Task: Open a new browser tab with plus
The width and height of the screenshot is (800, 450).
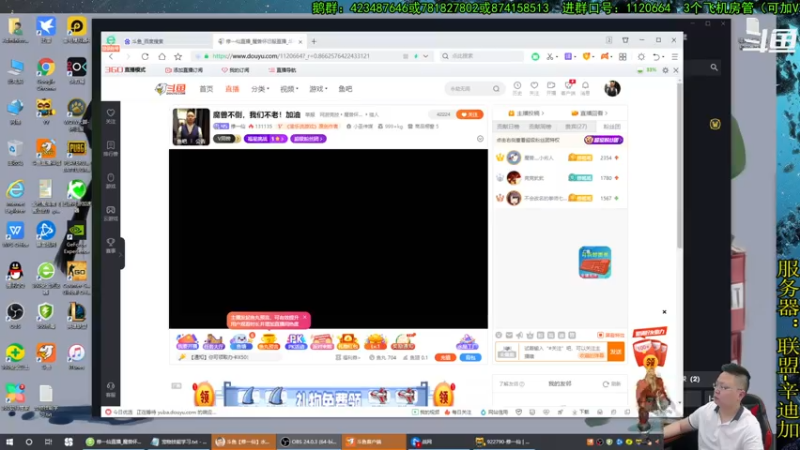Action: pos(314,41)
